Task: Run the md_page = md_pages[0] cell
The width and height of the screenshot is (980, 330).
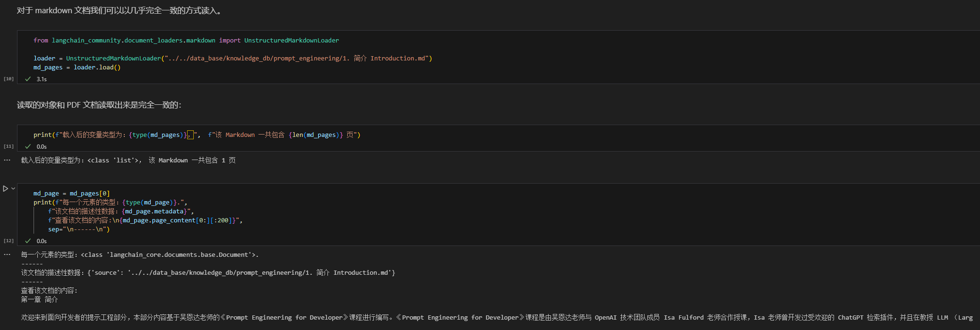Action: point(6,188)
